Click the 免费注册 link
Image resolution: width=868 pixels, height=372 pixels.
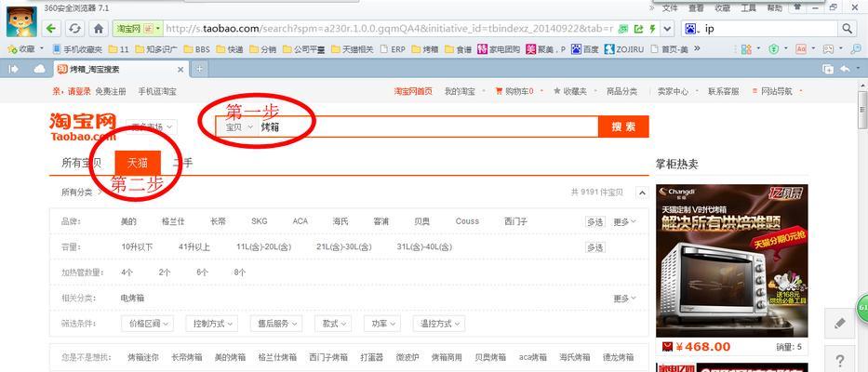click(x=111, y=91)
